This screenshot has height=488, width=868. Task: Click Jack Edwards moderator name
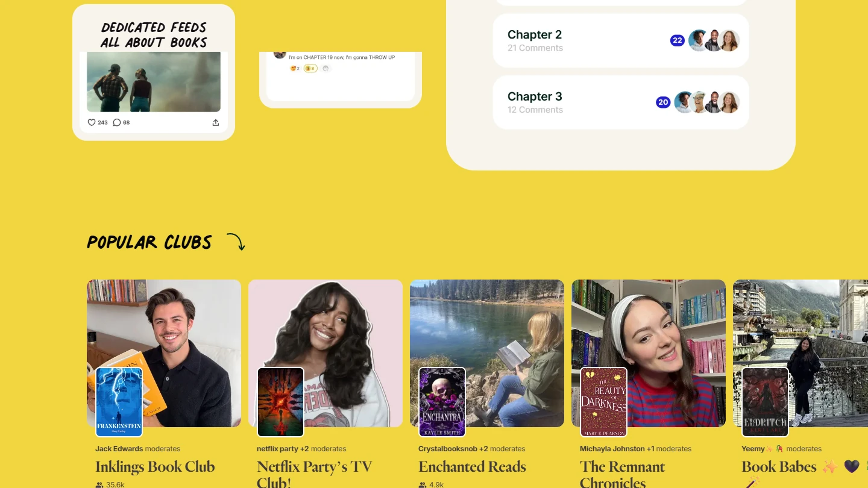[x=119, y=449]
